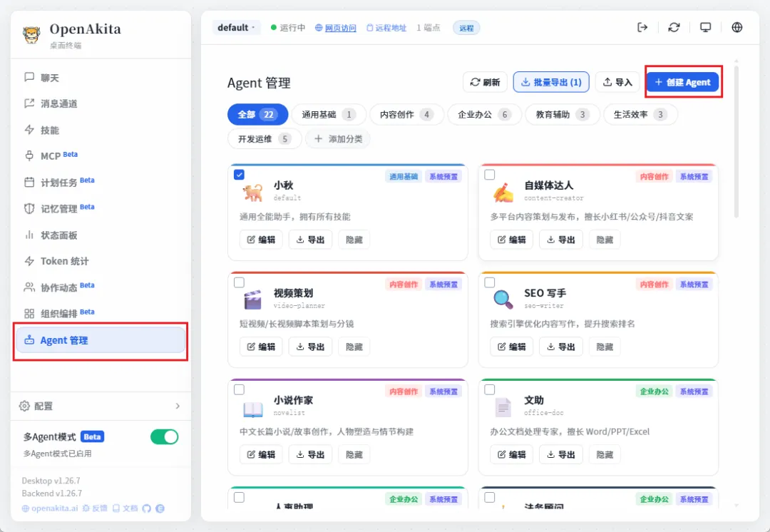The width and height of the screenshot is (770, 532).
Task: Open 组织编排 orchestration page
Action: (x=101, y=313)
